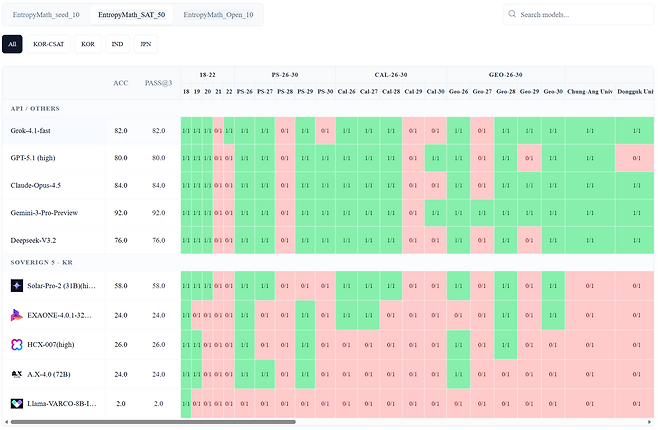This screenshot has width=658, height=430.
Task: Click the A.X-4.0 (72B) model name
Action: click(x=49, y=374)
